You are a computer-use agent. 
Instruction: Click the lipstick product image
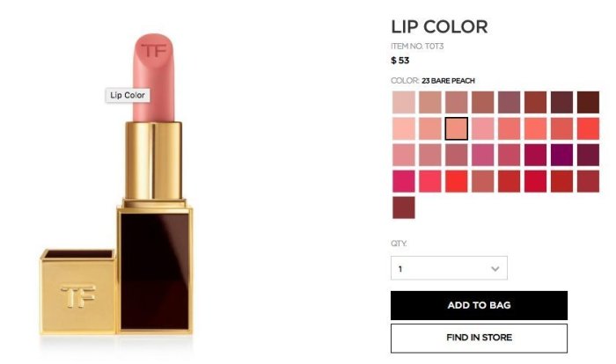click(117, 185)
